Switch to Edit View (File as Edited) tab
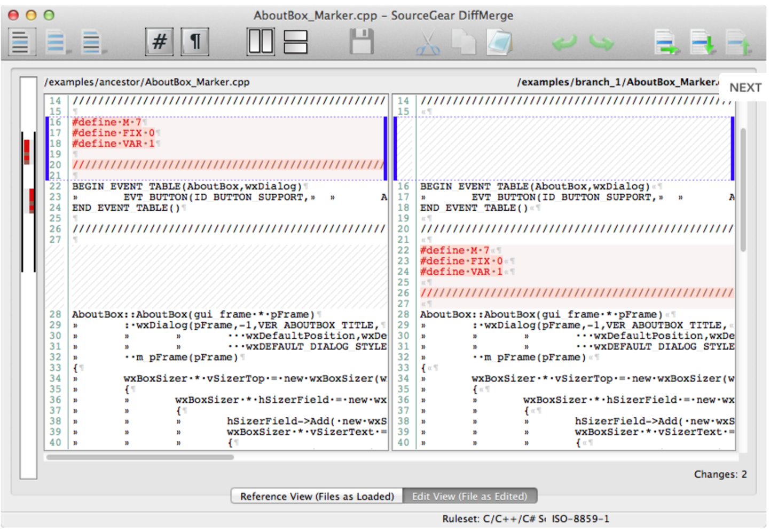This screenshot has height=532, width=770. [469, 496]
